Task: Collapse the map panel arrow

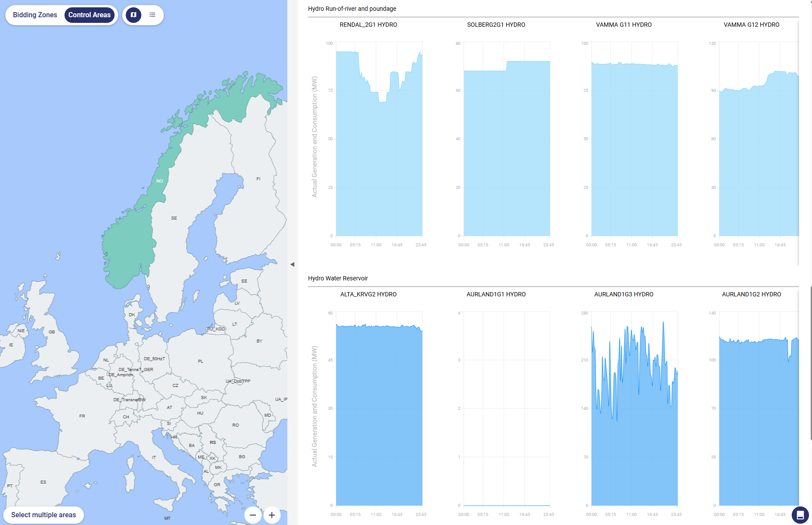Action: tap(292, 264)
